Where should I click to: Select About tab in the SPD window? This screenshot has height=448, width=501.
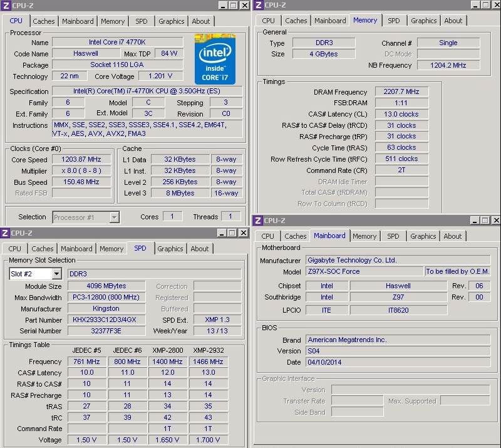200,249
